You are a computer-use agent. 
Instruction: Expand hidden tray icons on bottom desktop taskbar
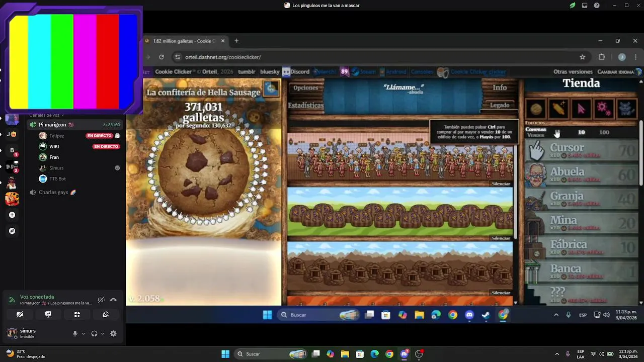556,354
